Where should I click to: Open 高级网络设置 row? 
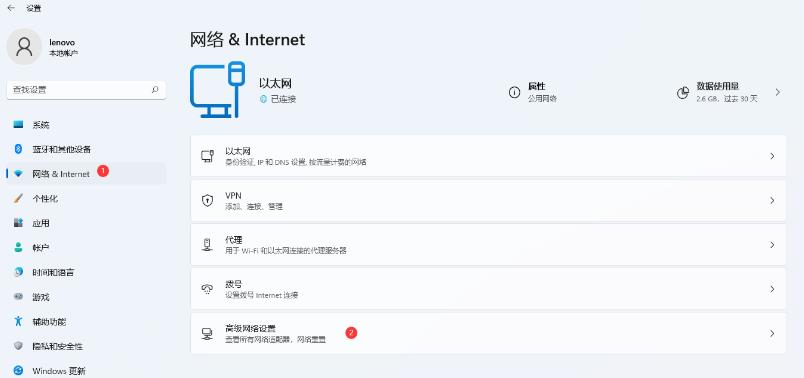(x=488, y=333)
